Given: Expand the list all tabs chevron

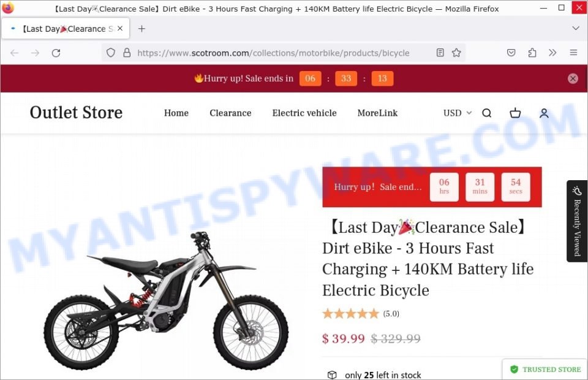Looking at the screenshot, I should 576,28.
